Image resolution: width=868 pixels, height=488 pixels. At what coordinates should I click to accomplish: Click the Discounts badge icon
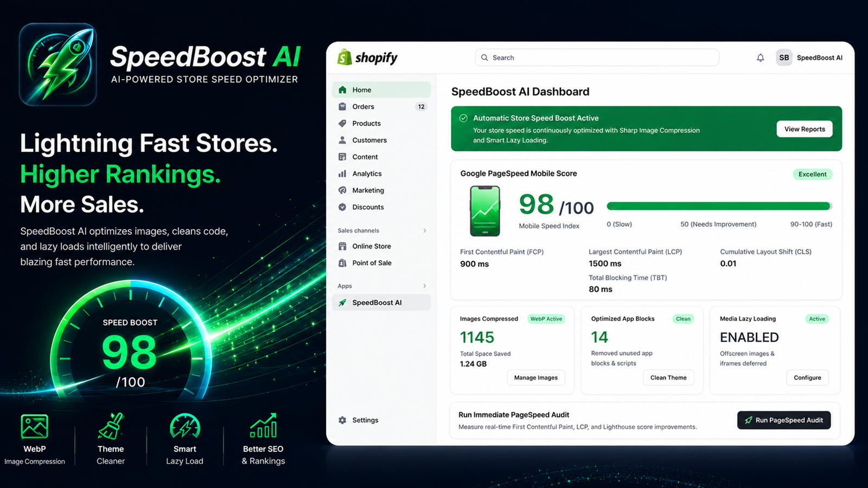click(x=342, y=207)
